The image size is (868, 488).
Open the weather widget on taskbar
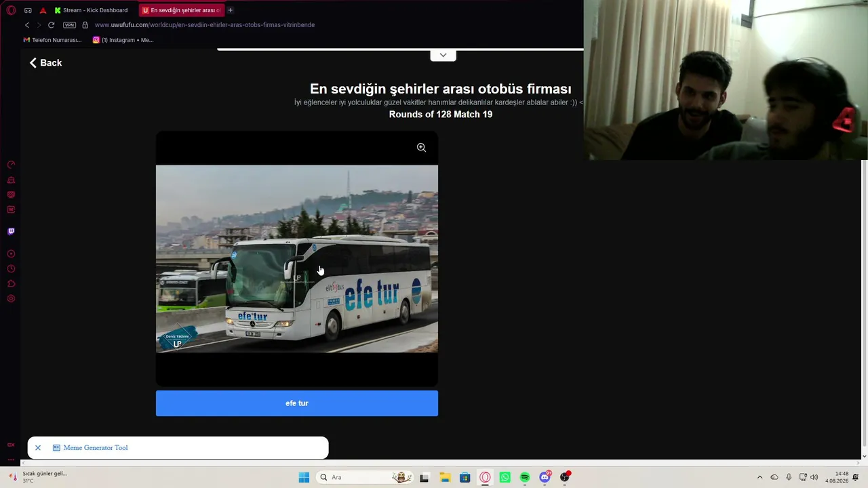click(x=39, y=477)
